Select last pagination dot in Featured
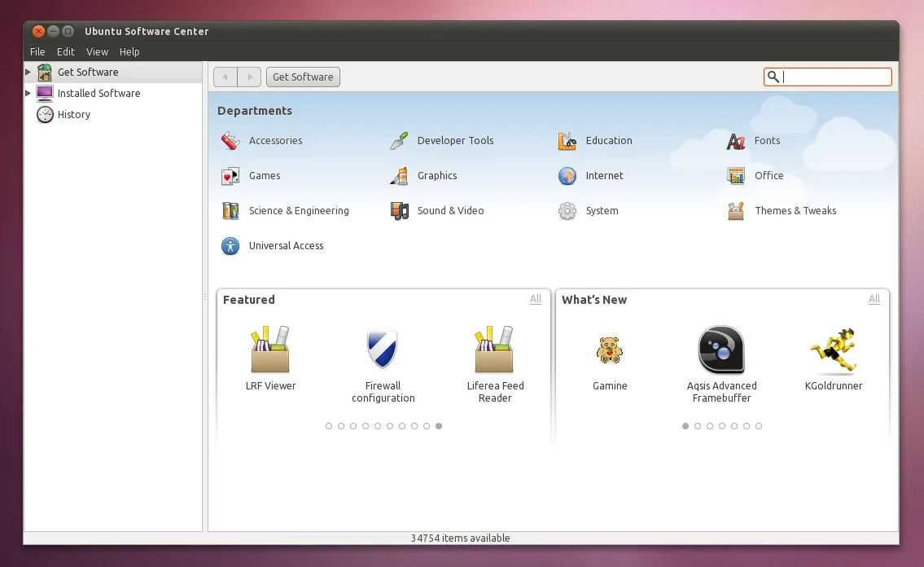The height and width of the screenshot is (567, 924). coord(439,426)
